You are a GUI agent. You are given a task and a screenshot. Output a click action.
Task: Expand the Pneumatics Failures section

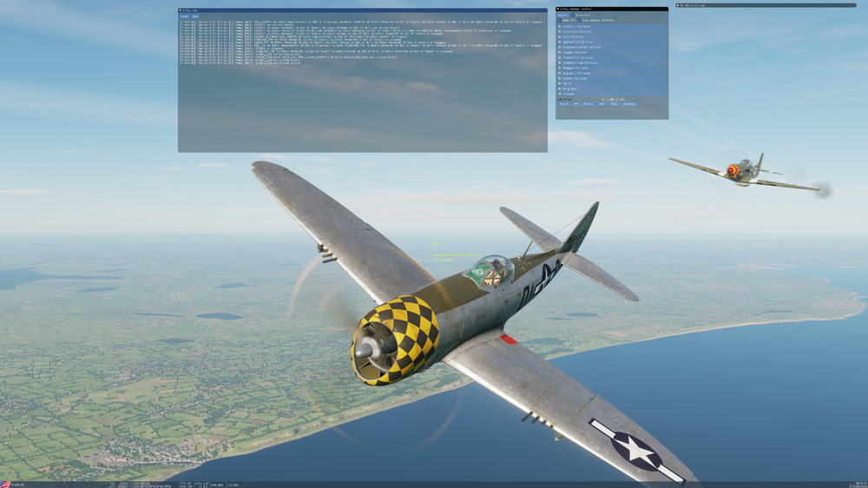pos(612,57)
